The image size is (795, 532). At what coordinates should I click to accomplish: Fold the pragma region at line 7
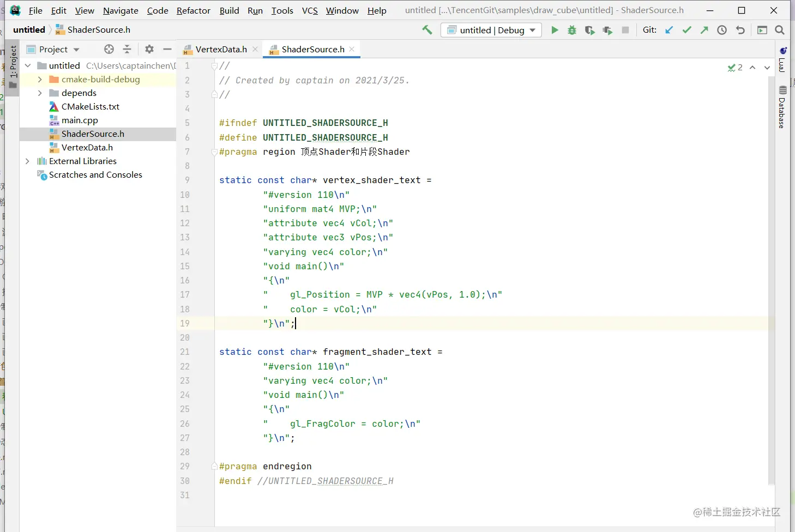tap(214, 152)
